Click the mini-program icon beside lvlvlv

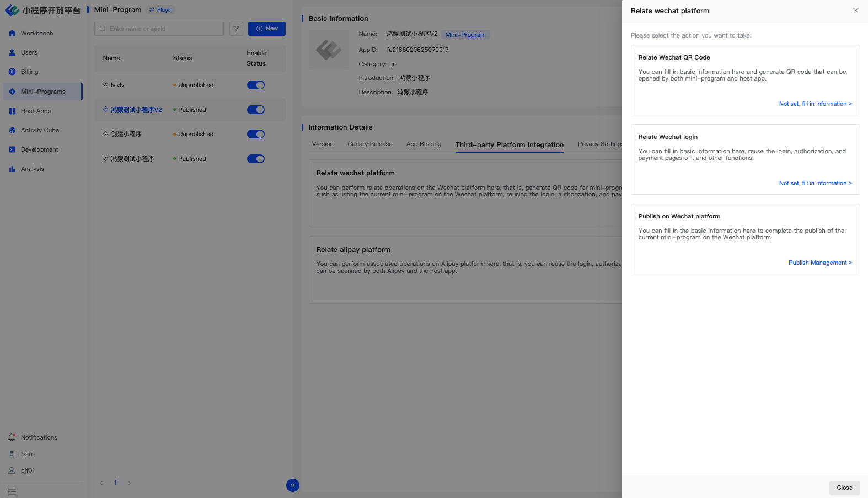tap(105, 84)
